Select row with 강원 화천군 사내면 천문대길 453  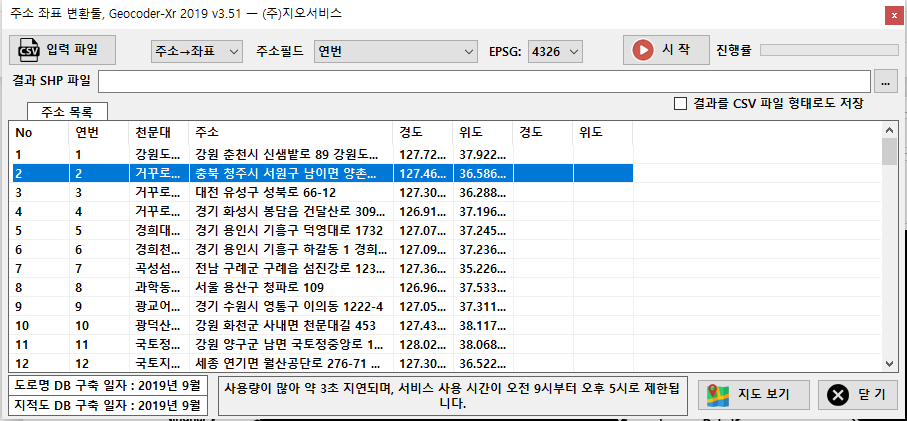coord(323,326)
